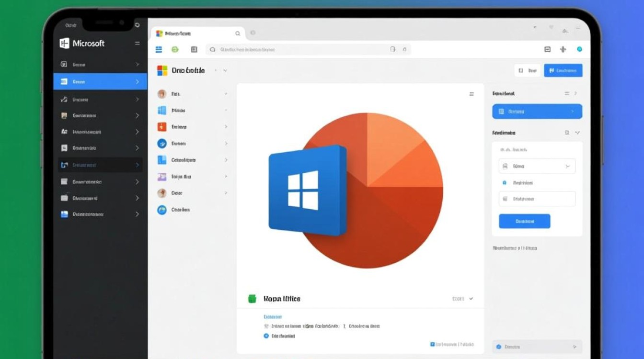Click the pin icon next to the profile circle

(x=563, y=49)
